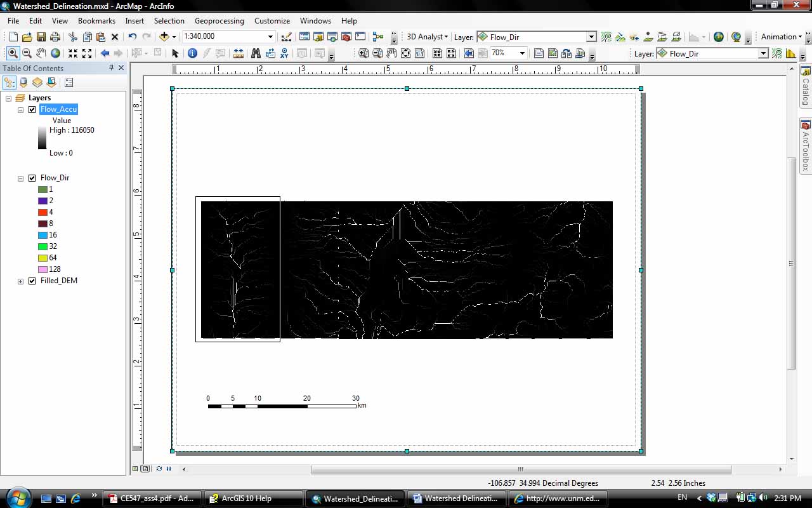Activate the Pan hand tool
This screenshot has width=812, height=508.
coord(41,53)
